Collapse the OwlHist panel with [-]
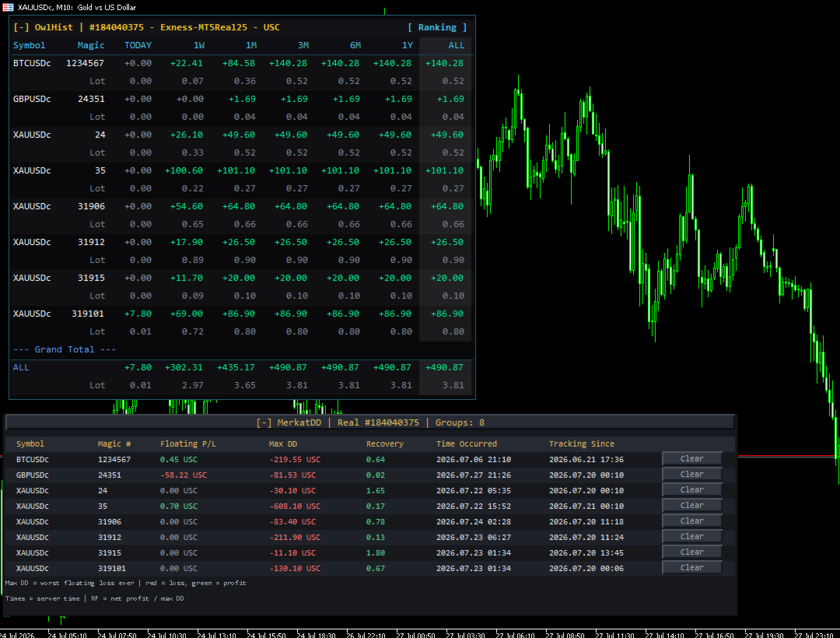Viewport: 840px width, 638px height. click(x=22, y=27)
